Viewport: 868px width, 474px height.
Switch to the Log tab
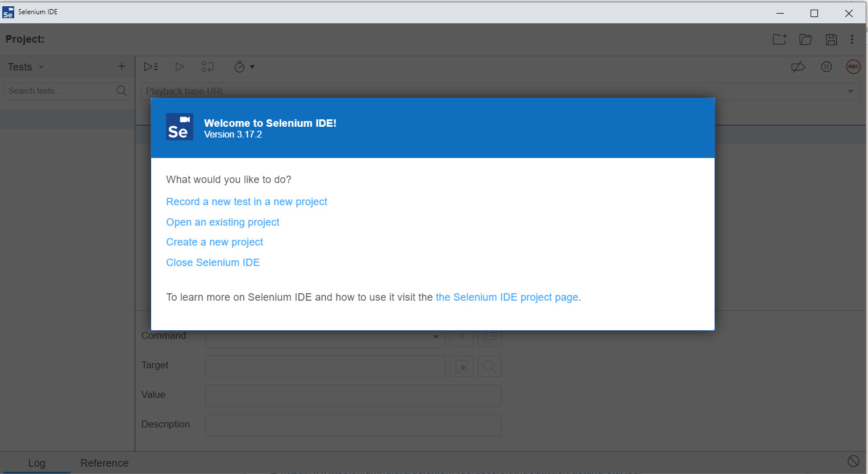[36, 463]
